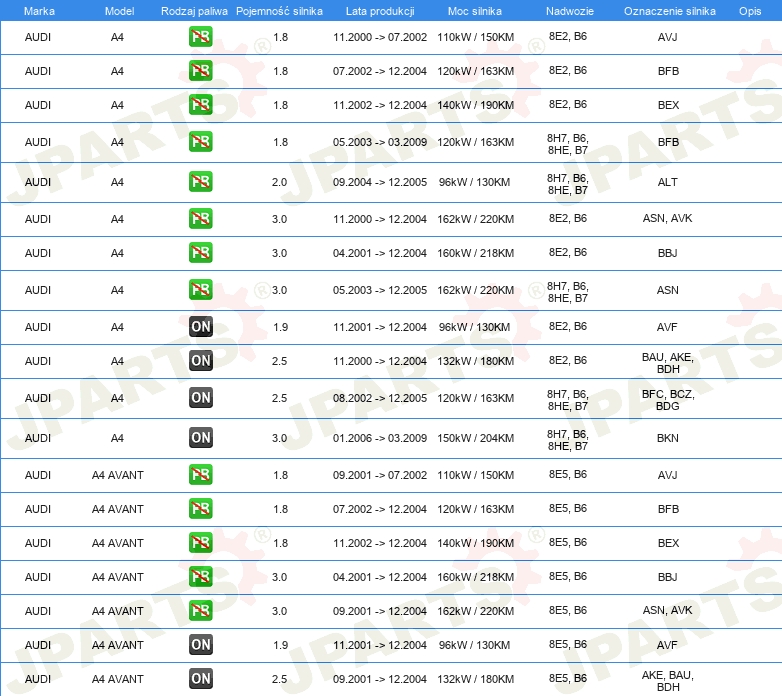Click the ON diesel icon in the A4 BKN row
Screen dimensions: 782x696
click(x=200, y=437)
